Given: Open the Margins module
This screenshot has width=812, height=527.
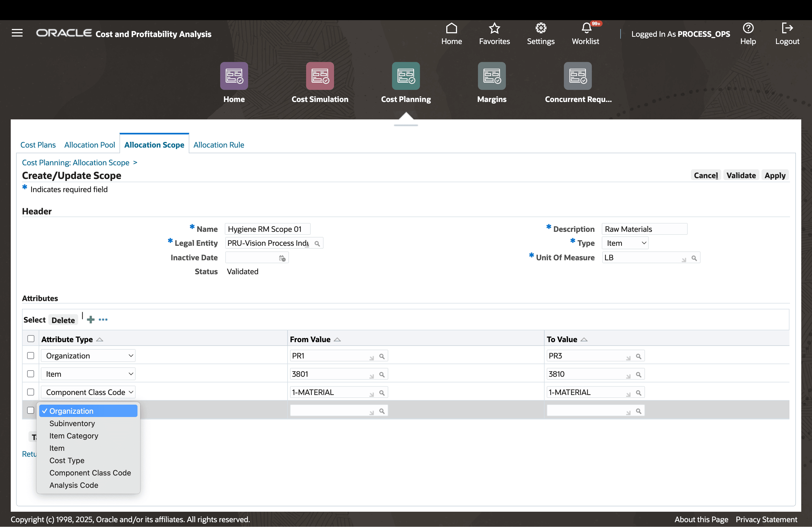Looking at the screenshot, I should [x=491, y=83].
